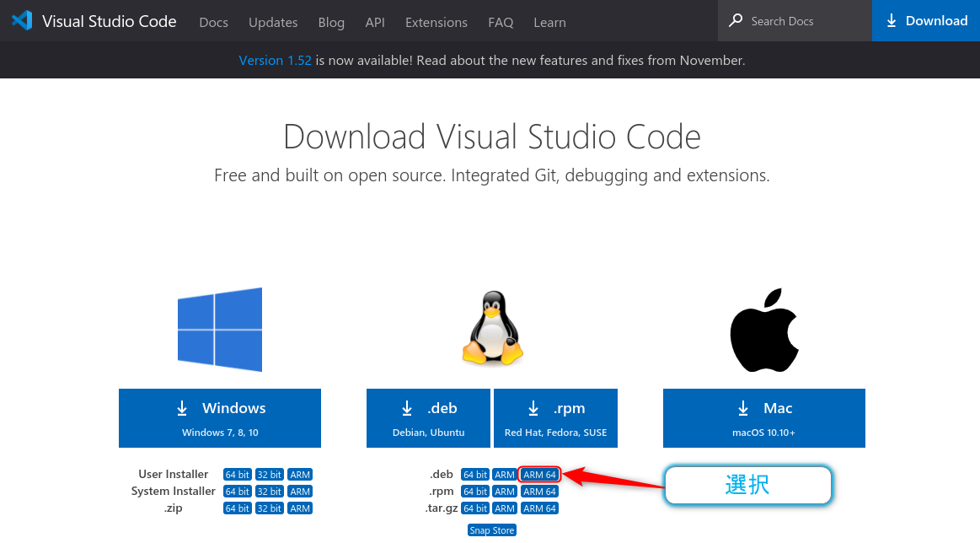Click the "System Installer" label
Image resolution: width=980 pixels, height=543 pixels.
click(173, 491)
